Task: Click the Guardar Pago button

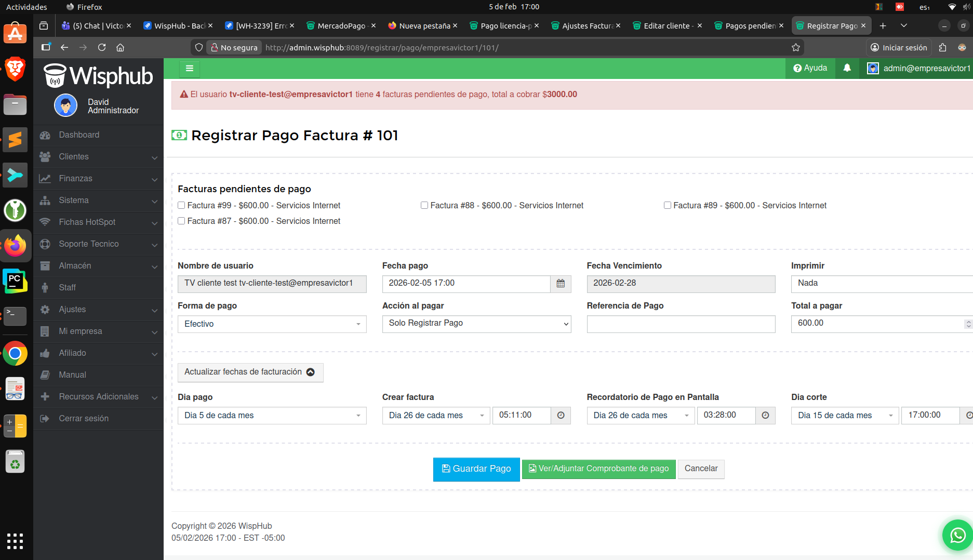Action: pyautogui.click(x=476, y=469)
